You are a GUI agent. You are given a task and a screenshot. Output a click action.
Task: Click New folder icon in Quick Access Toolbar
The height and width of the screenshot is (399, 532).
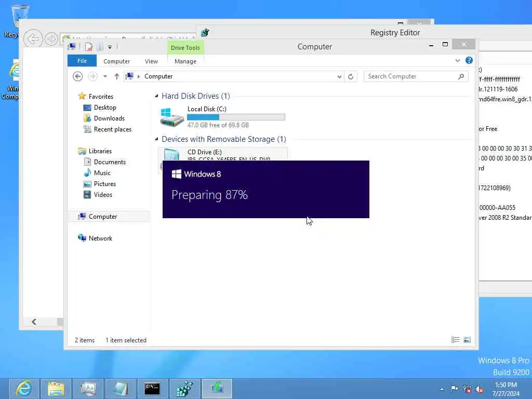100,47
